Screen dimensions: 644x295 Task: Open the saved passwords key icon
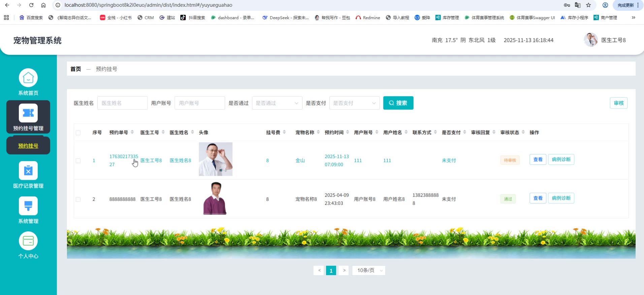(567, 5)
